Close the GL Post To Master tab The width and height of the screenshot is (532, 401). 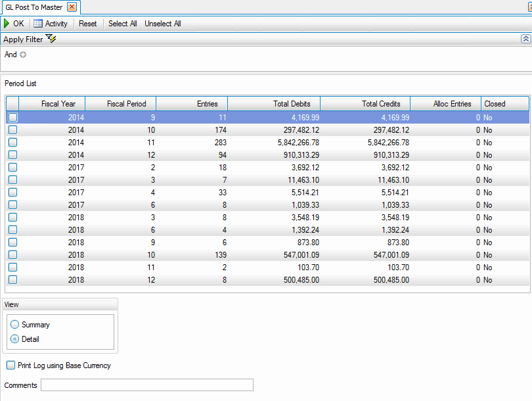pos(72,7)
